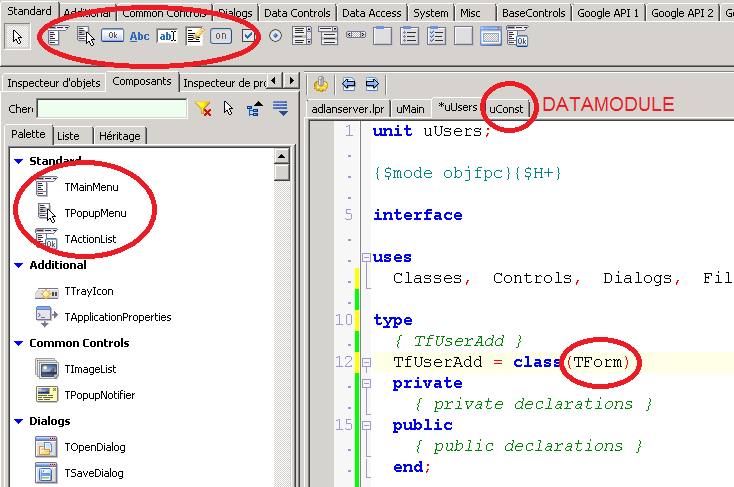This screenshot has height=487, width=734.
Task: Open the Standard component palette tab
Action: (x=29, y=11)
